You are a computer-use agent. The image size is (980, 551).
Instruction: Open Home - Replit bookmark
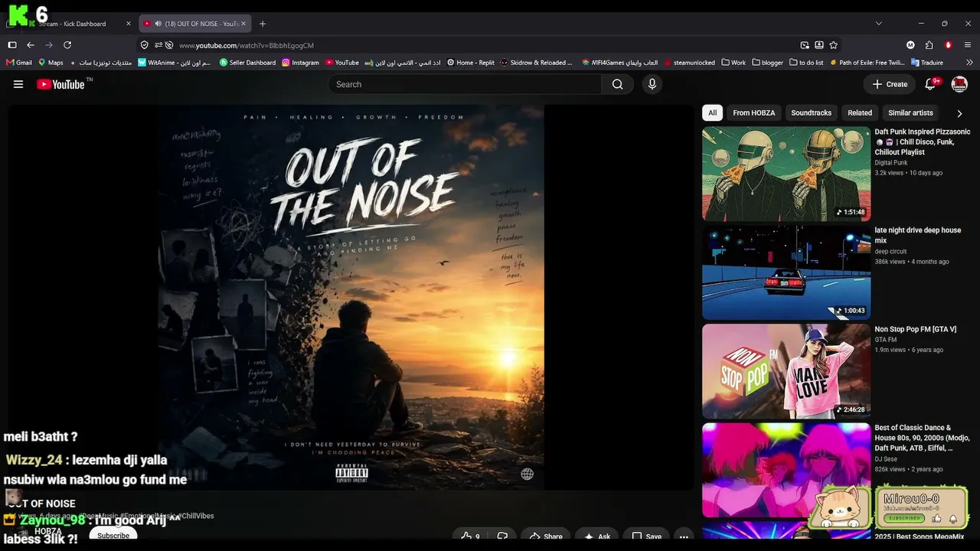(471, 63)
